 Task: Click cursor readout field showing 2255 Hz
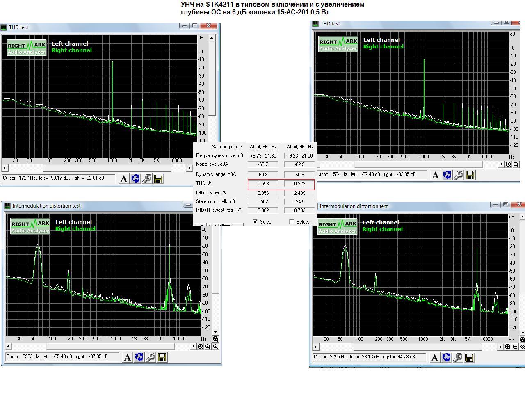pos(370,357)
